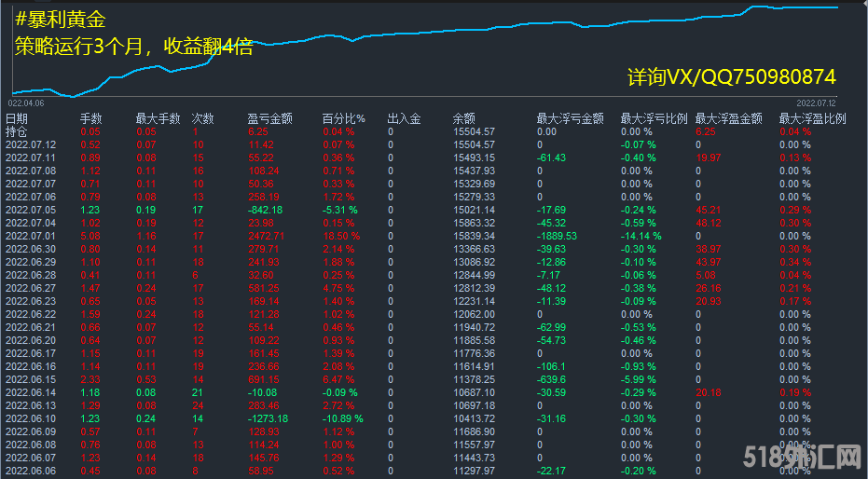Click the 手数 column header
Viewport: 868px width, 479px height.
pyautogui.click(x=90, y=118)
